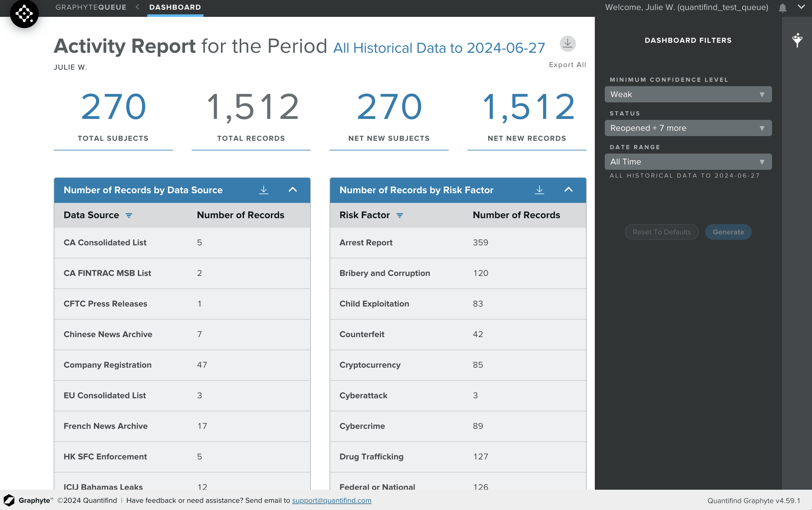Click the Reset To Defaults button

pyautogui.click(x=661, y=232)
